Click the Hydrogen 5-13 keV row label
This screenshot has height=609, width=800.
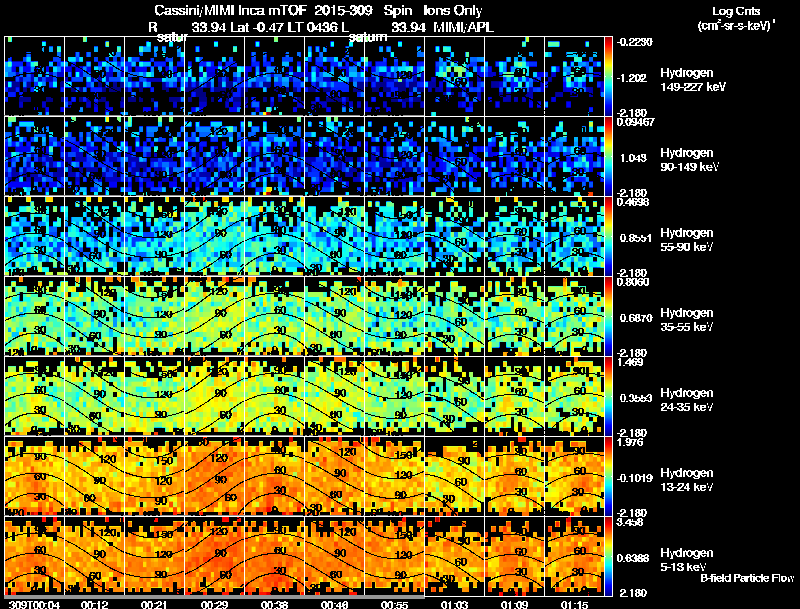coord(686,560)
